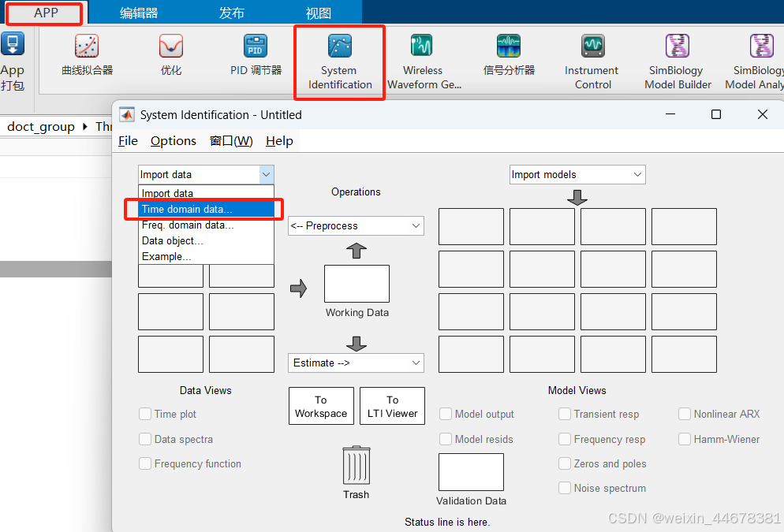Open the Help menu
The width and height of the screenshot is (784, 532).
pos(279,141)
